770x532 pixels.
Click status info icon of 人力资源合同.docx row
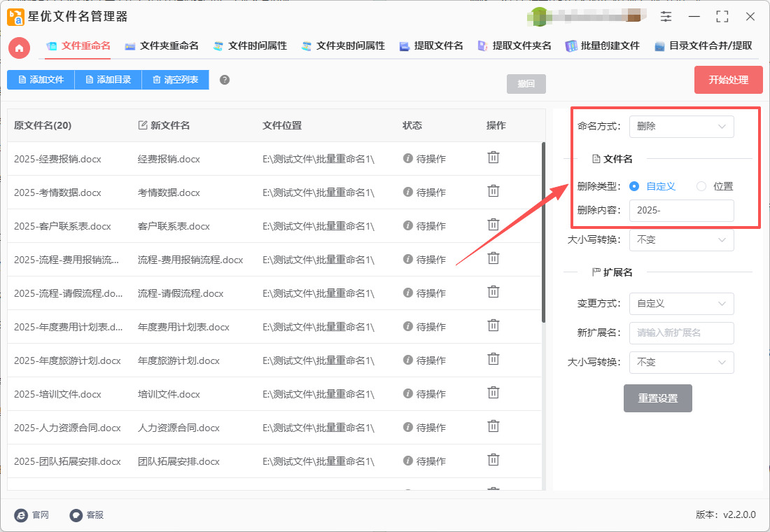pyautogui.click(x=407, y=428)
